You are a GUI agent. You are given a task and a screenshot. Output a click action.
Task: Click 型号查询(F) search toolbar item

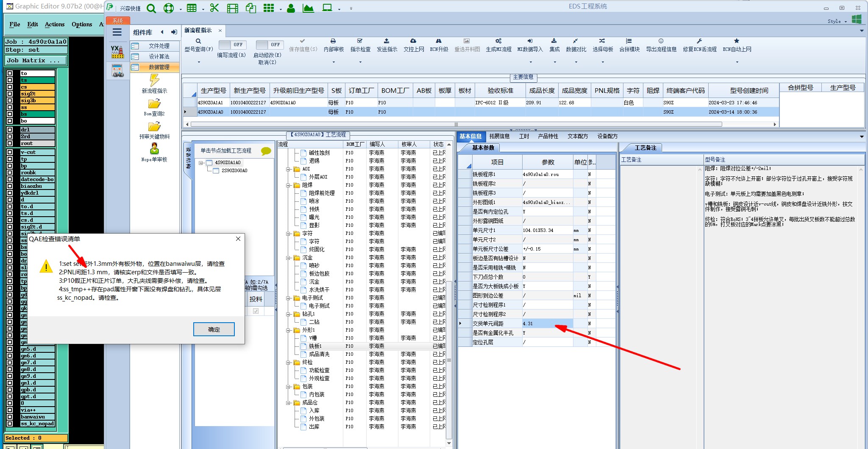[x=198, y=45]
